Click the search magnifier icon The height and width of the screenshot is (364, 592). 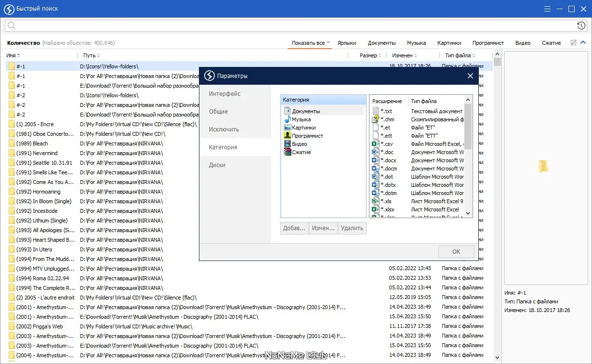coord(12,26)
